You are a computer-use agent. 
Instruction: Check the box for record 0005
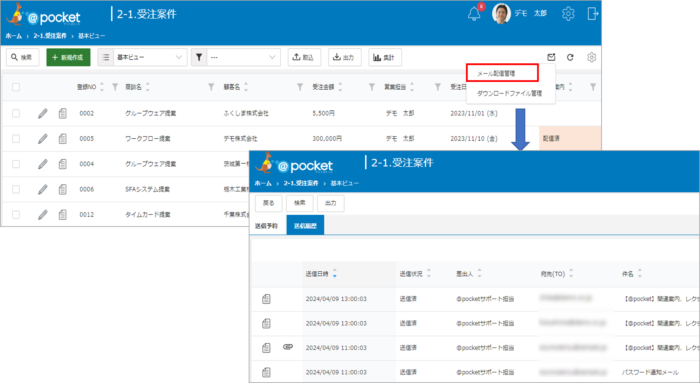[16, 139]
